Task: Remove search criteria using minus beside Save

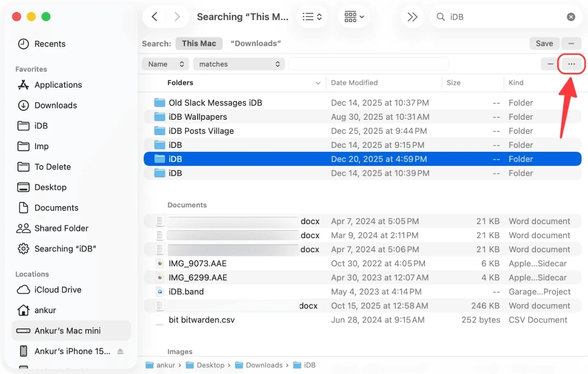Action: point(571,43)
